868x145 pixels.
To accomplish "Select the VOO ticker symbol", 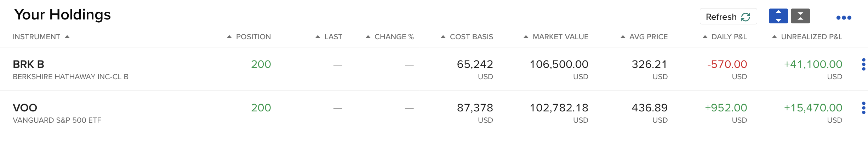I will (25, 108).
